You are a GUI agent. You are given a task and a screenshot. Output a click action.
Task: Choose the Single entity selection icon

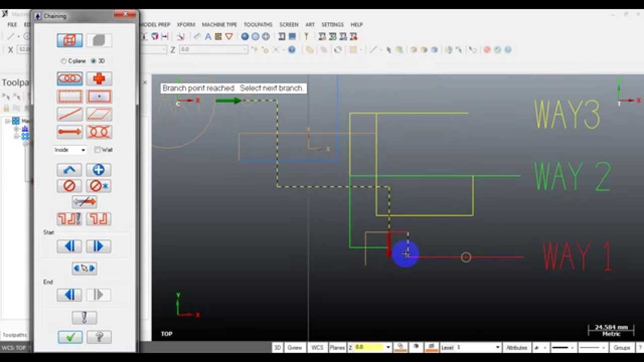click(x=70, y=114)
